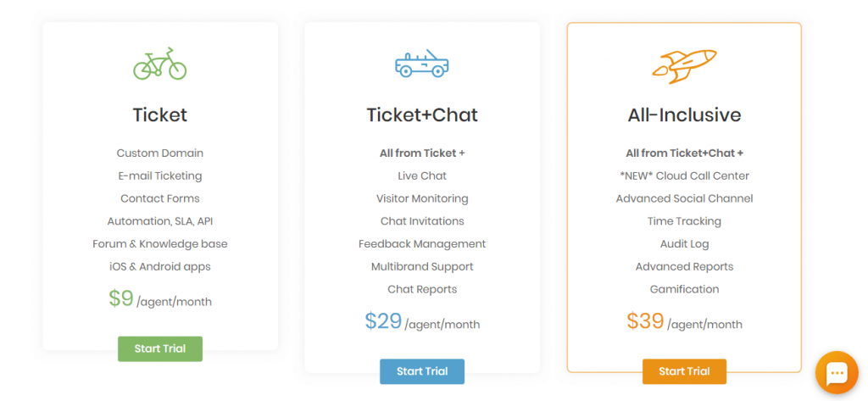
Task: Start Trial for the Ticket+Chat plan
Action: click(422, 371)
